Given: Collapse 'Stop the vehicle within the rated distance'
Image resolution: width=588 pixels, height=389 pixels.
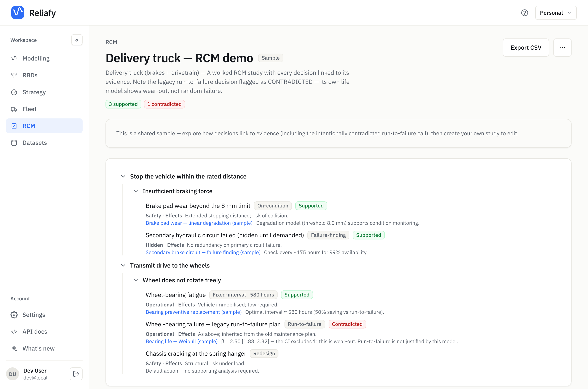Looking at the screenshot, I should [x=123, y=176].
